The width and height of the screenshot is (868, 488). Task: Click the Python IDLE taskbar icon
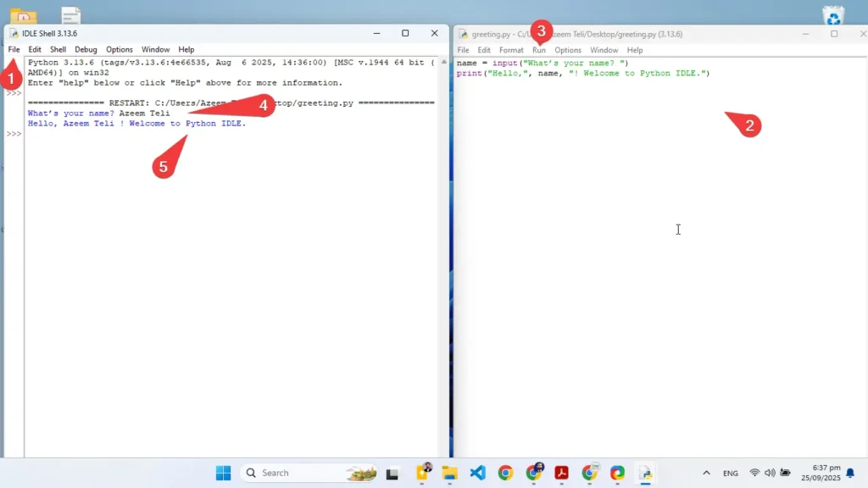tap(645, 473)
